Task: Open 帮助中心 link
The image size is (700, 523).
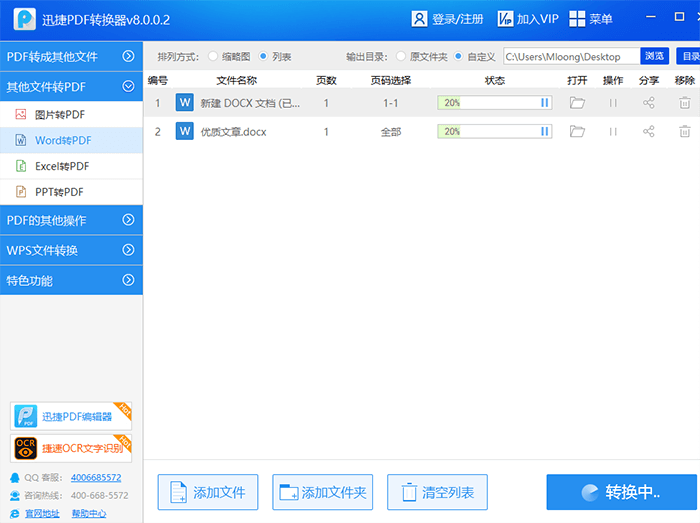Action: pos(89,514)
